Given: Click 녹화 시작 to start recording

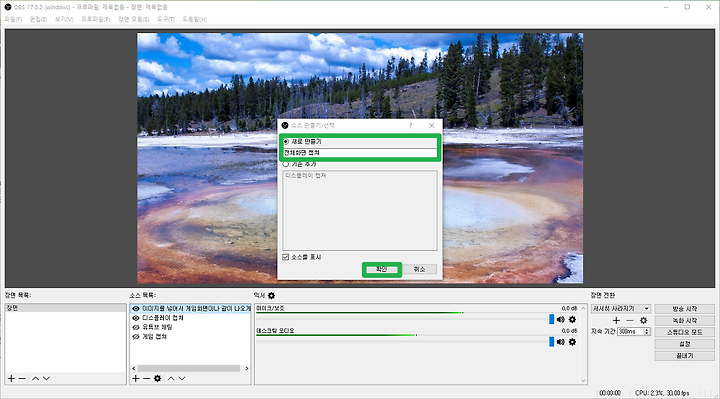Looking at the screenshot, I should [x=685, y=320].
